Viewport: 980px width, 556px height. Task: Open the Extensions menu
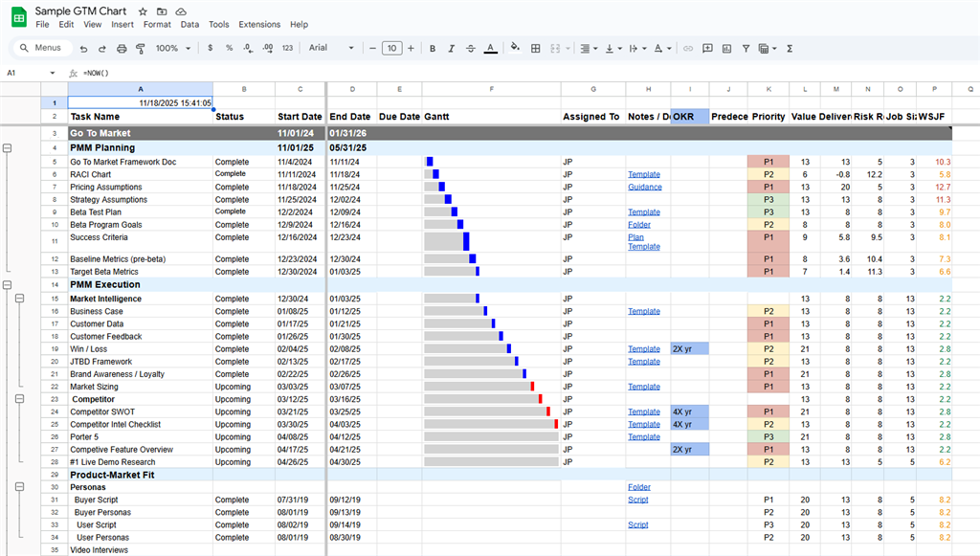click(259, 24)
